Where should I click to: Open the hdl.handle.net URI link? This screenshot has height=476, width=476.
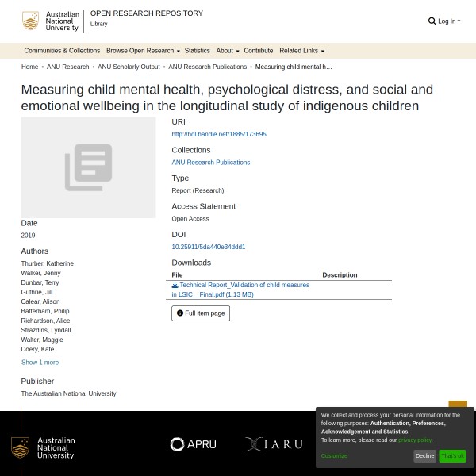[x=219, y=134]
